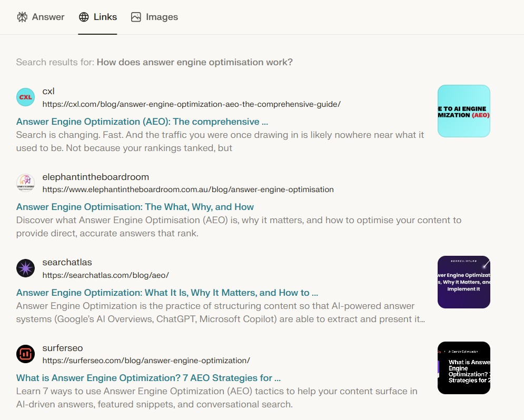Click the CXL site favicon
This screenshot has height=420, width=524.
tap(25, 97)
